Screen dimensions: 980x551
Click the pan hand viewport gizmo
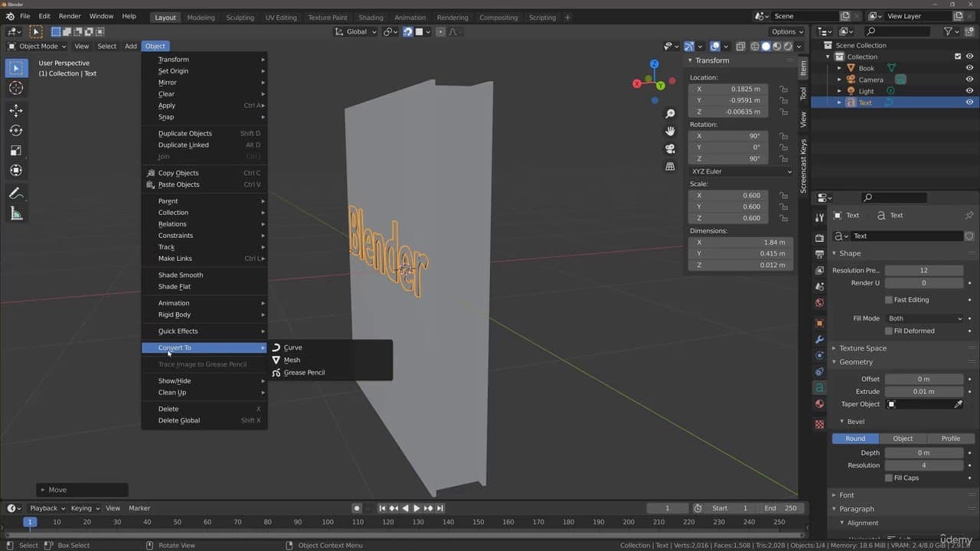(x=670, y=131)
